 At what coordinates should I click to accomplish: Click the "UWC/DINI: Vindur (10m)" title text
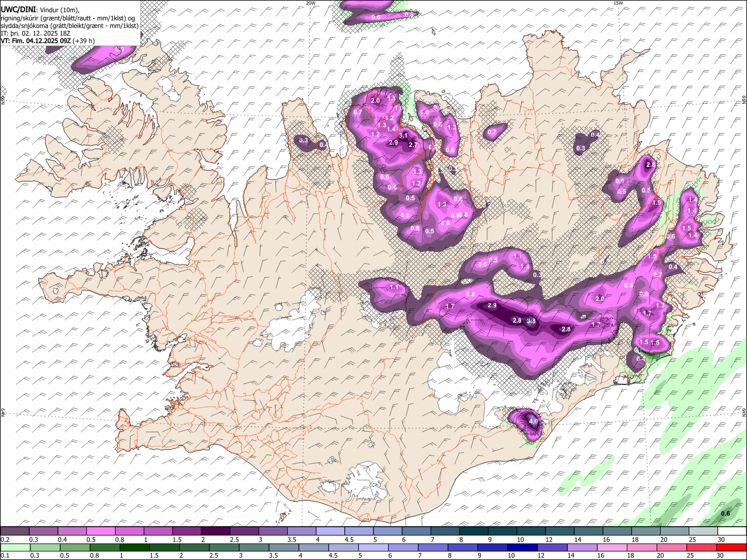tap(40, 9)
